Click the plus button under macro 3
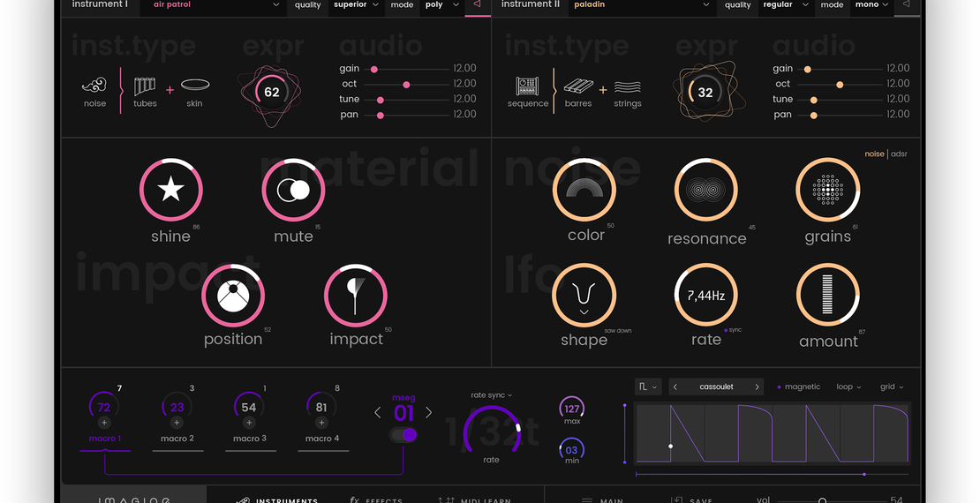This screenshot has width=980, height=503. pos(249,424)
